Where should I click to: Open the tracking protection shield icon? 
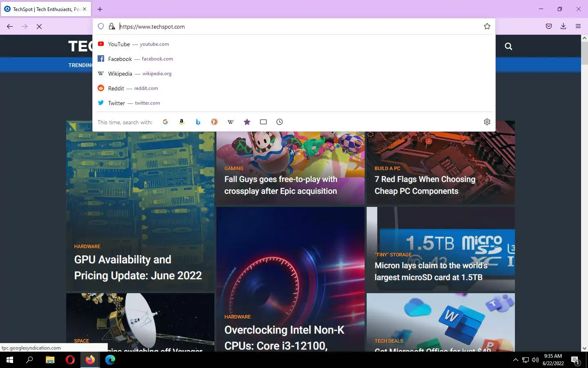click(101, 26)
